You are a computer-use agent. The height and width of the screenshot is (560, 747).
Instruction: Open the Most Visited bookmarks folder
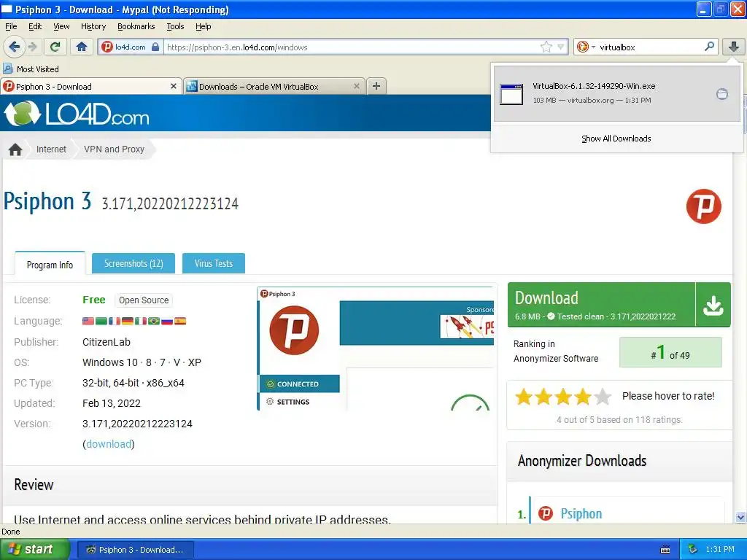coord(31,69)
